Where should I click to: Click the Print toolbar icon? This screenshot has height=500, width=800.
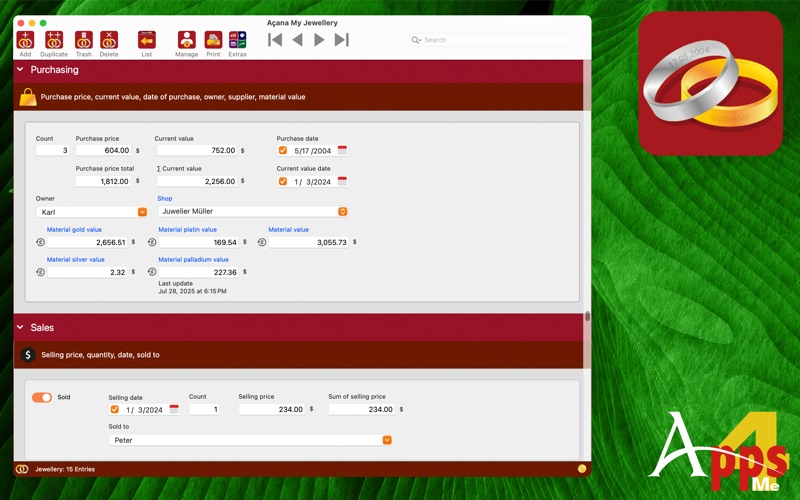(x=213, y=40)
